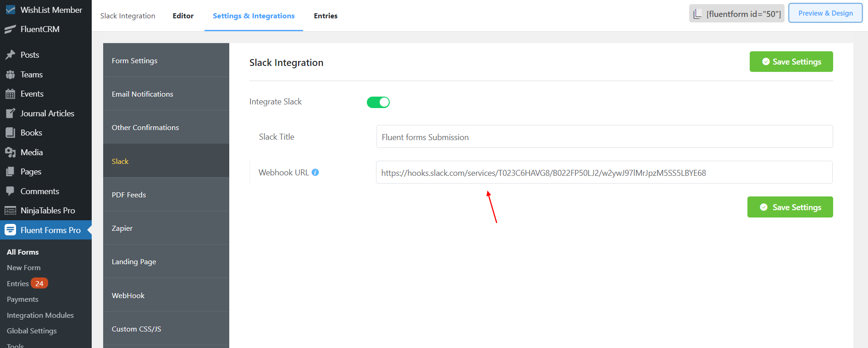
Task: Switch to the Entries tab
Action: (x=326, y=16)
